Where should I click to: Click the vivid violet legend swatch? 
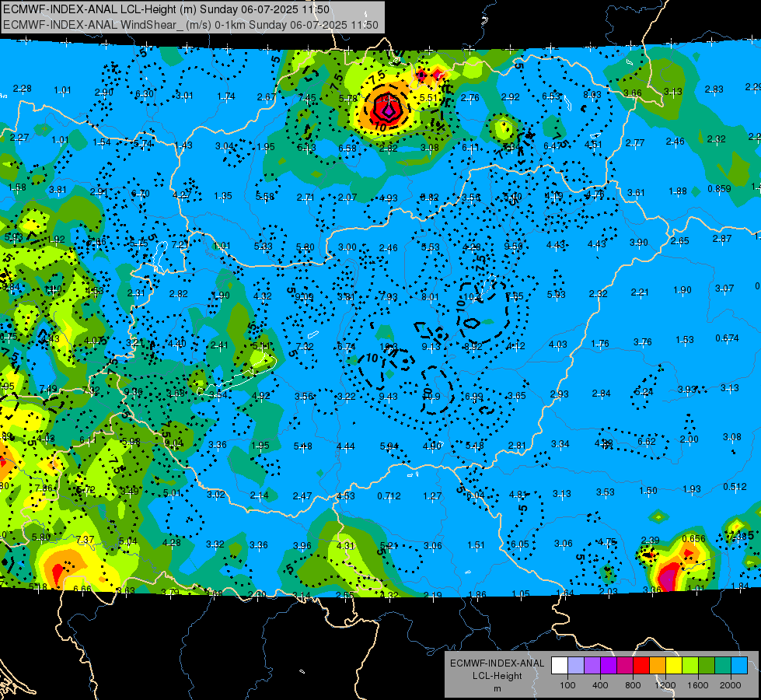609,666
